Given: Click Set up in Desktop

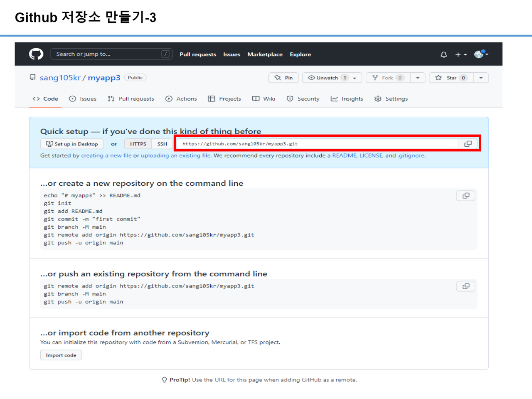Looking at the screenshot, I should click(x=72, y=144).
